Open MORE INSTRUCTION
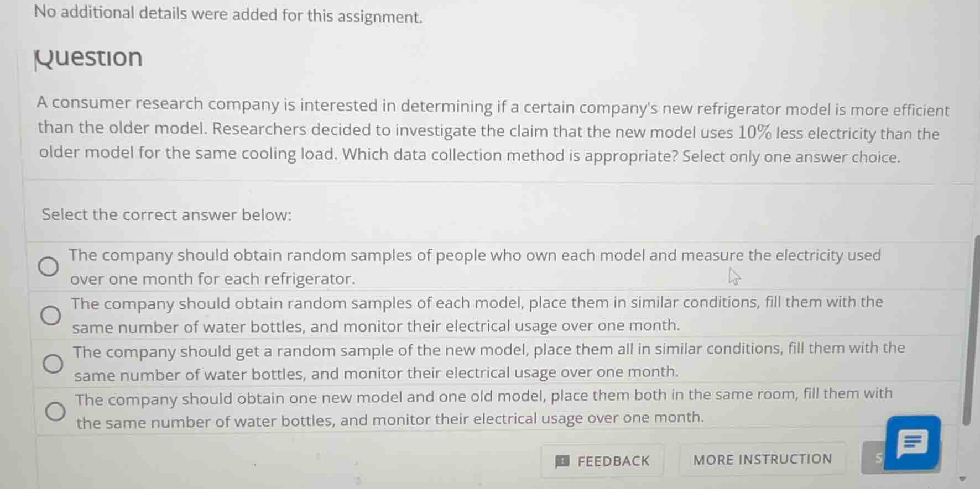The image size is (980, 489). tap(763, 458)
